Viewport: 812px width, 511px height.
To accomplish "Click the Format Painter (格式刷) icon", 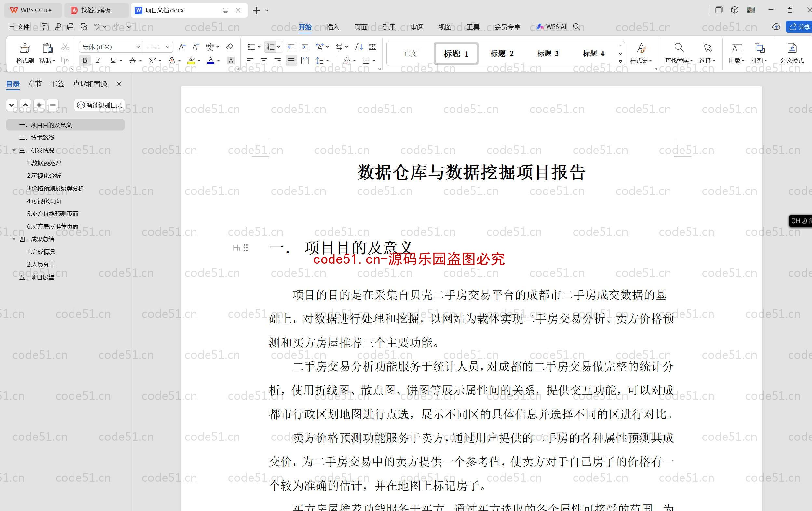I will pyautogui.click(x=25, y=48).
